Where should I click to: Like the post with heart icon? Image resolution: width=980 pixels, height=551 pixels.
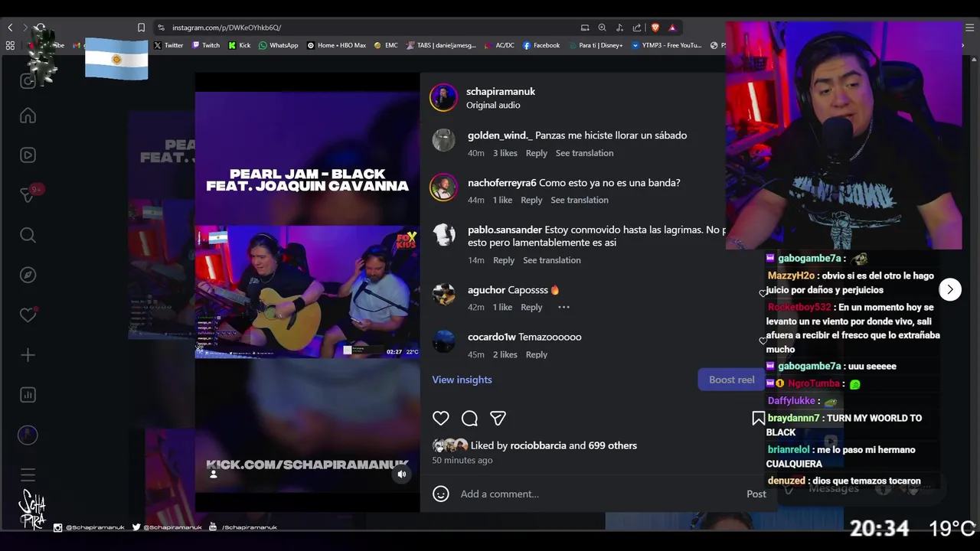click(x=441, y=418)
